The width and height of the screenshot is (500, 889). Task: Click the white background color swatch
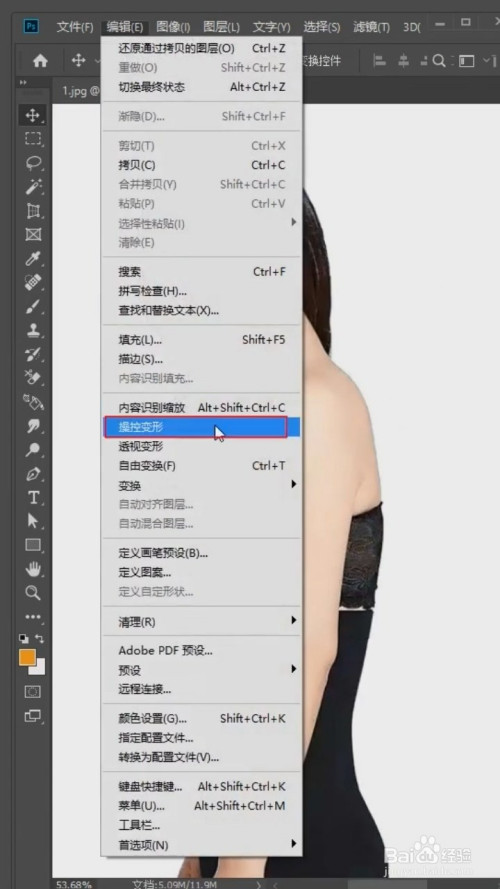tap(40, 668)
